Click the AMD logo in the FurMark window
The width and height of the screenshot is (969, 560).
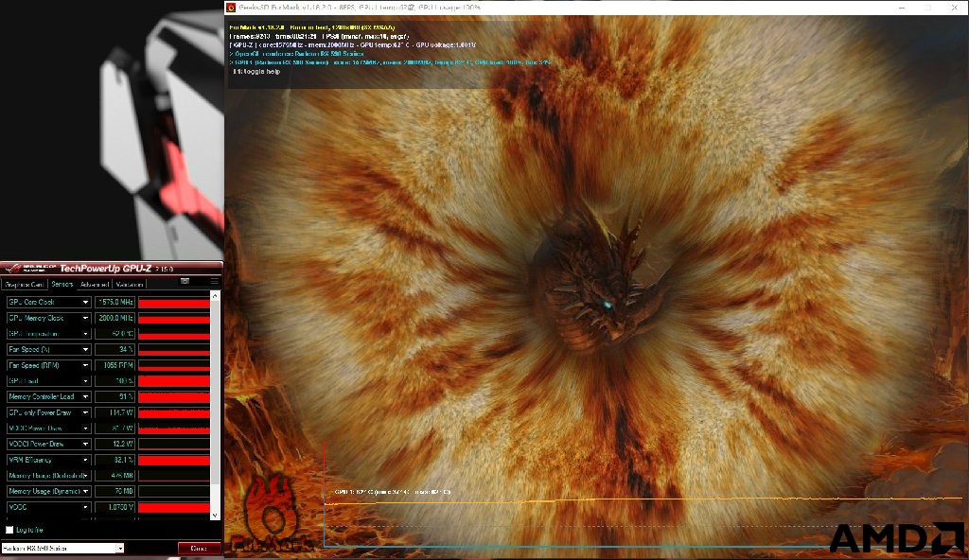click(896, 537)
